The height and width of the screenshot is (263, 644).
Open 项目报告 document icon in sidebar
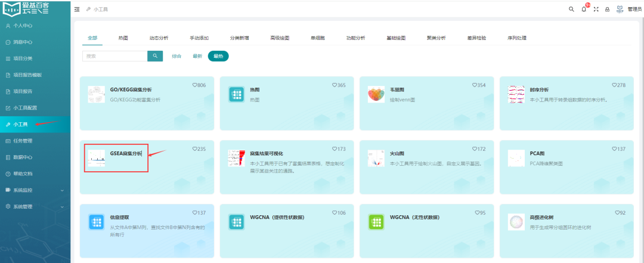[x=8, y=91]
